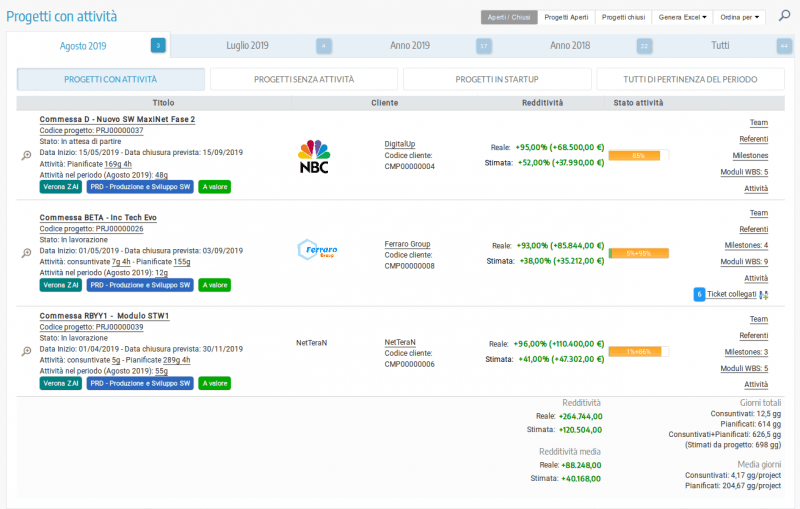Viewport: 800px width, 509px height.
Task: Open Moduli WBS: 5 for Commessa D
Action: pyautogui.click(x=744, y=172)
